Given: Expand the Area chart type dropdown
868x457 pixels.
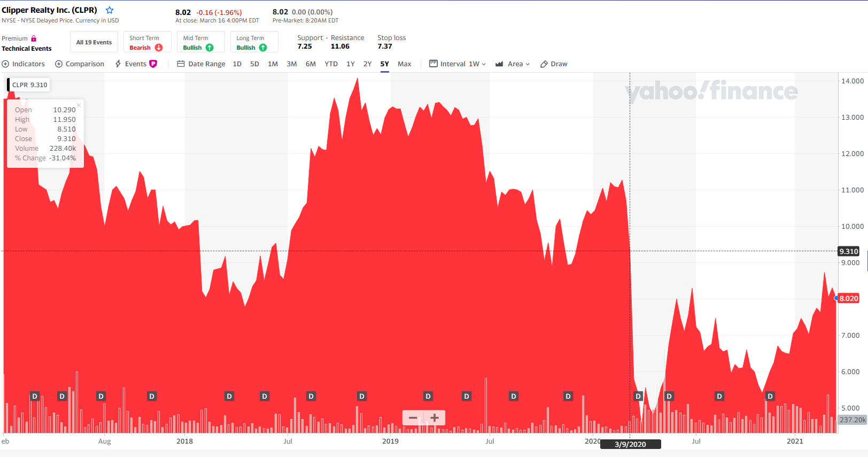Looking at the screenshot, I should coord(513,64).
